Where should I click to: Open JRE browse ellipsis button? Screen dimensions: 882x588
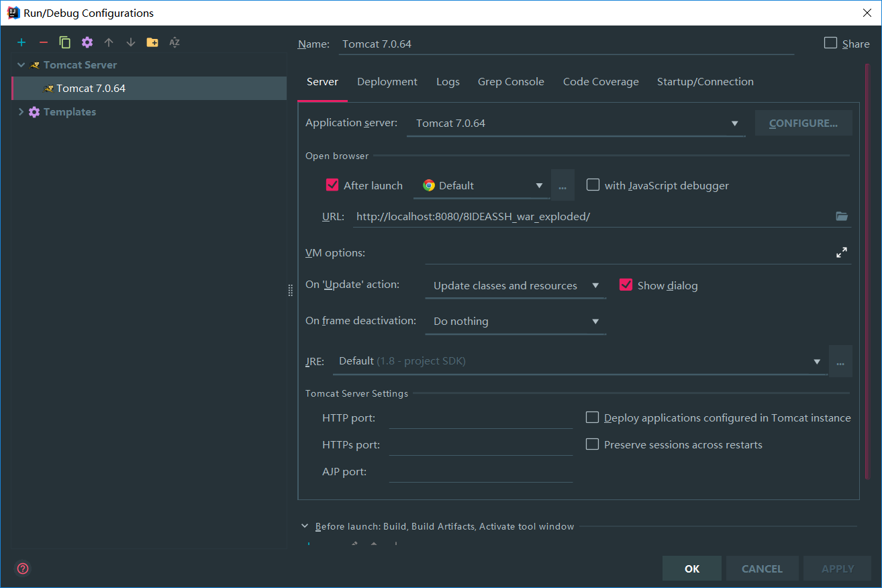pyautogui.click(x=840, y=361)
